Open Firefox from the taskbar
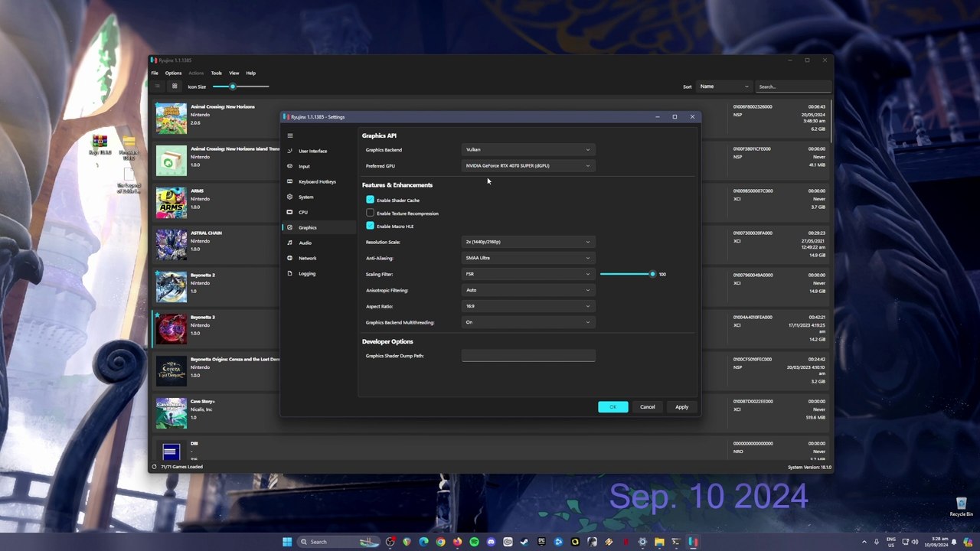The image size is (980, 551). point(457,542)
